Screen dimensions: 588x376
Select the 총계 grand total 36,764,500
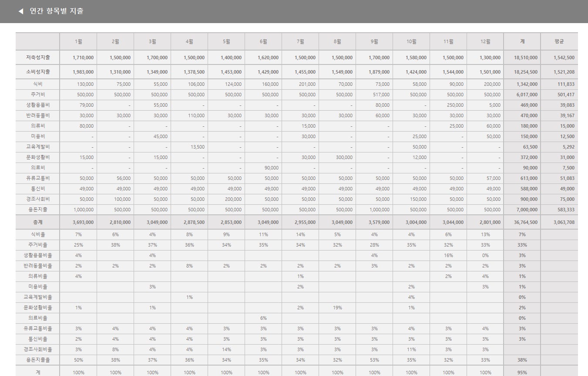526,222
